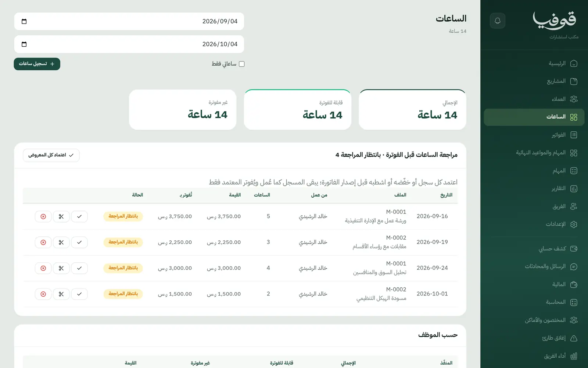Click scissors icon for 2026-09-24 row

click(61, 268)
